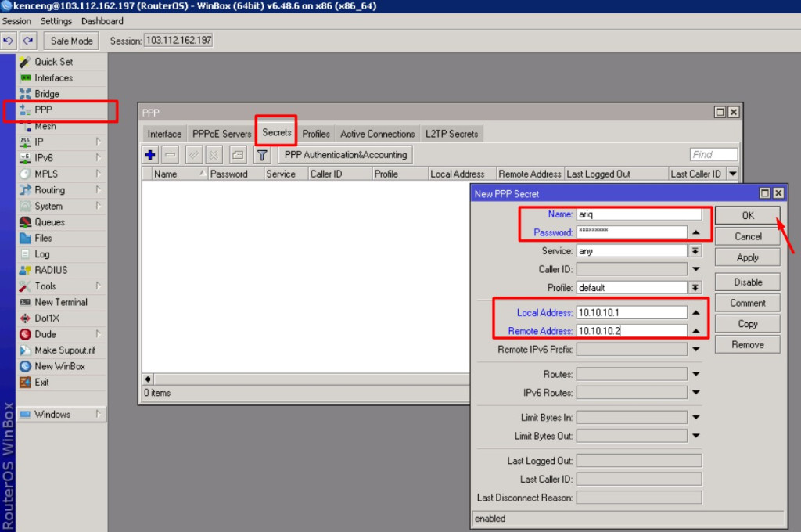Open Quick Set from the sidebar
The image size is (801, 532).
61,62
